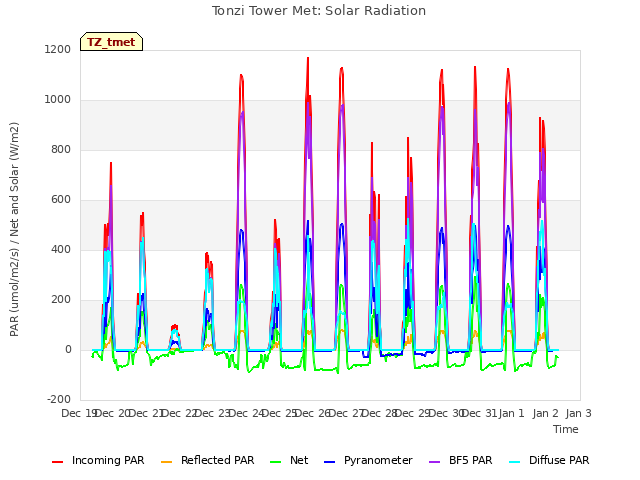Click the Jan 1 x-axis tick label
Image resolution: width=640 pixels, height=480 pixels.
[x=512, y=413]
